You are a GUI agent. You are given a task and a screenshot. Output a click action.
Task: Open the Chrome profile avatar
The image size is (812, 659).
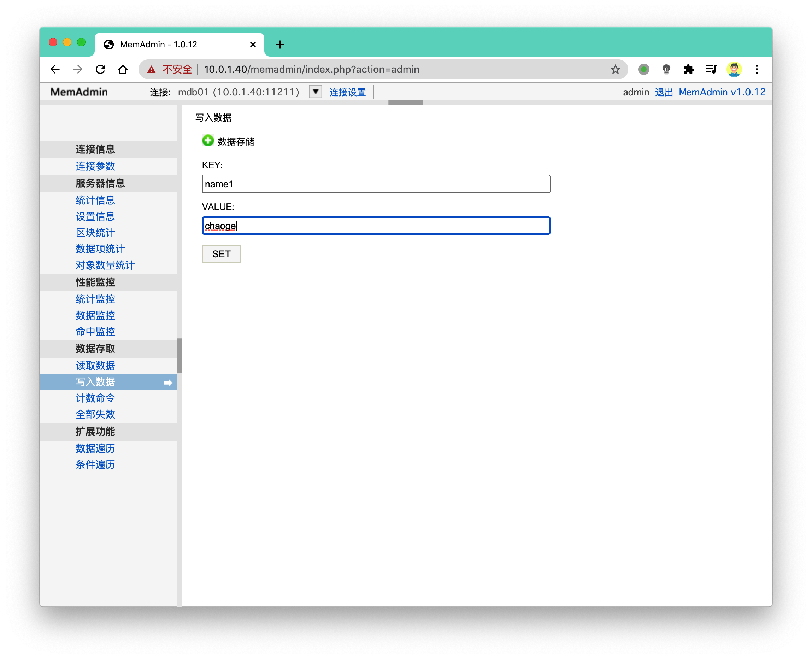pyautogui.click(x=734, y=69)
